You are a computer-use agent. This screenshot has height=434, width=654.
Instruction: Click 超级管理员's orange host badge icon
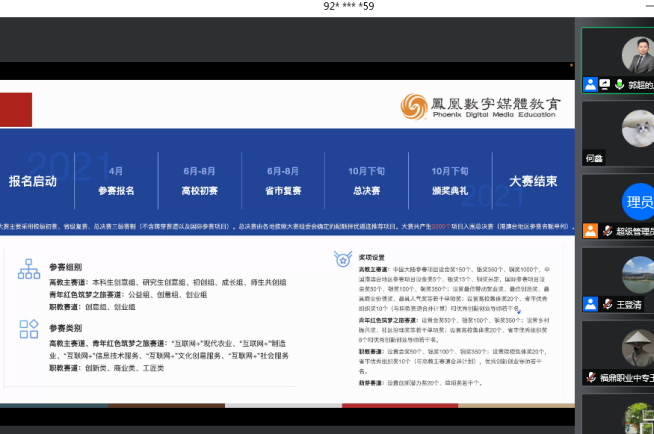click(x=591, y=230)
